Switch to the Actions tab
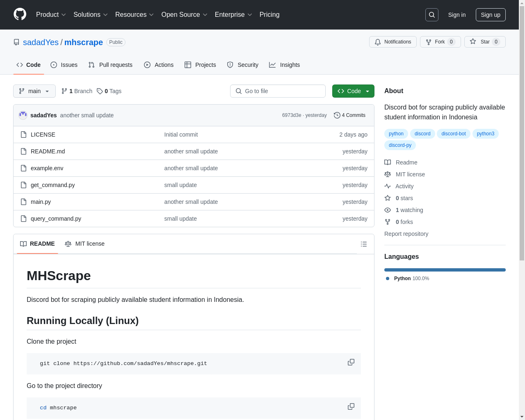This screenshot has height=420, width=525. tap(159, 65)
